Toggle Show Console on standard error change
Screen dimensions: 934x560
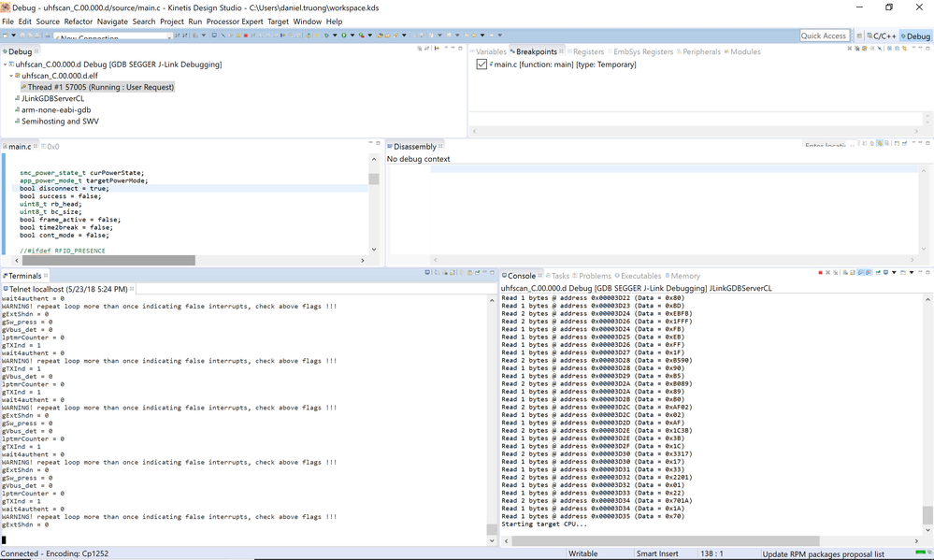point(869,272)
